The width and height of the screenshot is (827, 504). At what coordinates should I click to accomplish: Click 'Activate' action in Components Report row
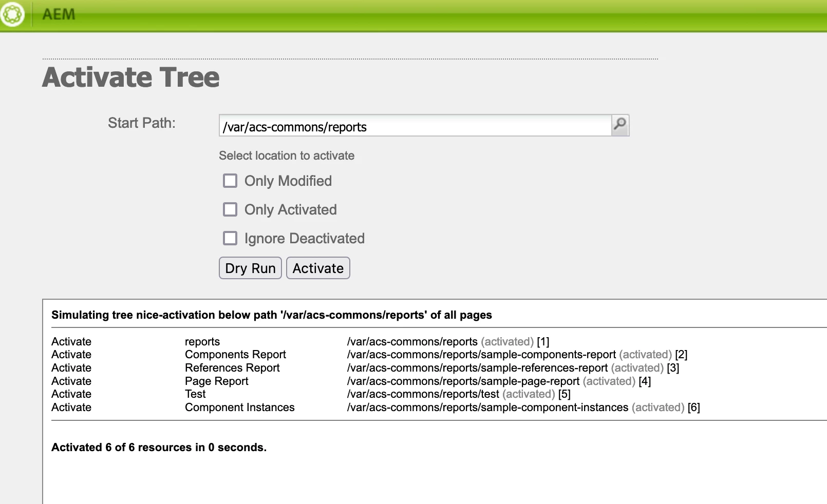click(71, 355)
